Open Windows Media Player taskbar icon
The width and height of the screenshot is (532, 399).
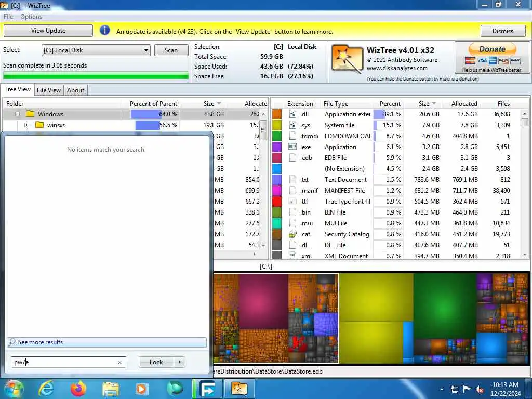141,389
